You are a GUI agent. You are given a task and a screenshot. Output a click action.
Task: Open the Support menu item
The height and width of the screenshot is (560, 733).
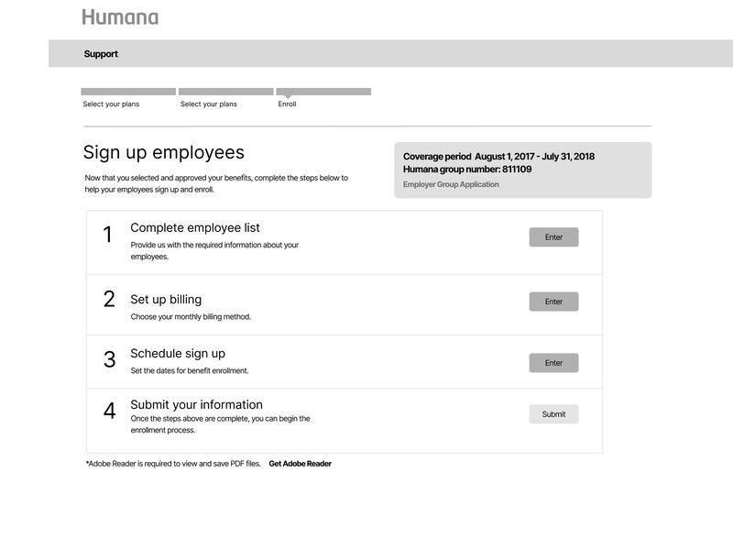click(101, 54)
